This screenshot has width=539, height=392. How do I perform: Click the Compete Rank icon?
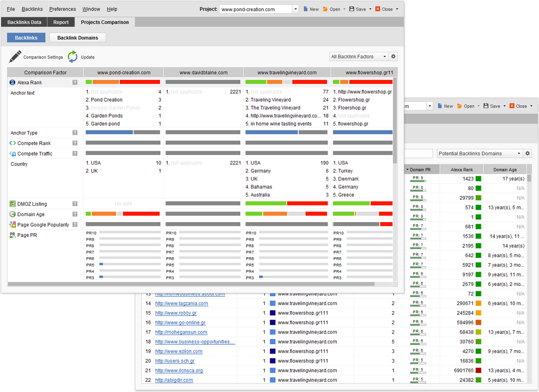pyautogui.click(x=13, y=143)
